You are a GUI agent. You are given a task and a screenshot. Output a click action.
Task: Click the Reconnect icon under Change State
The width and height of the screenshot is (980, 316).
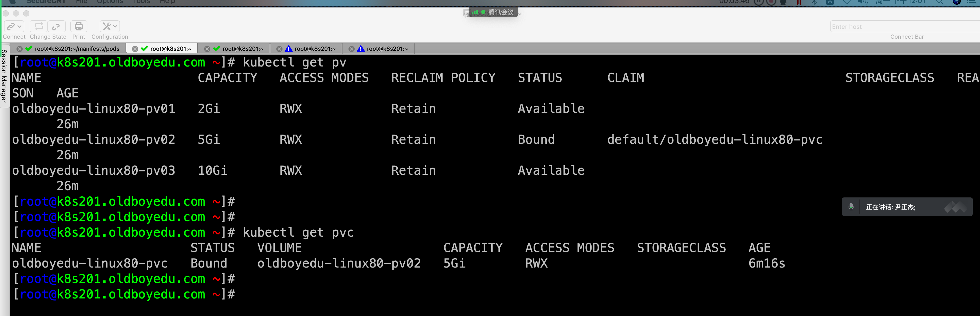click(39, 26)
